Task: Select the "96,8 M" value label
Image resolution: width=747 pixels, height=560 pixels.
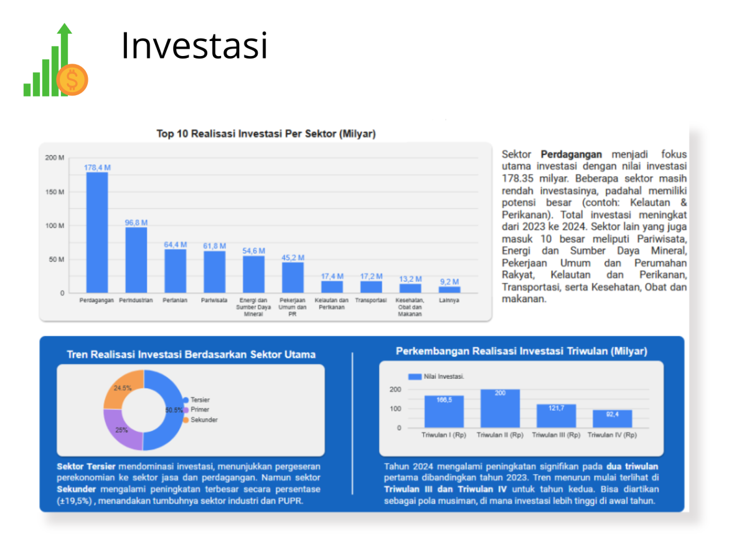Action: [136, 223]
